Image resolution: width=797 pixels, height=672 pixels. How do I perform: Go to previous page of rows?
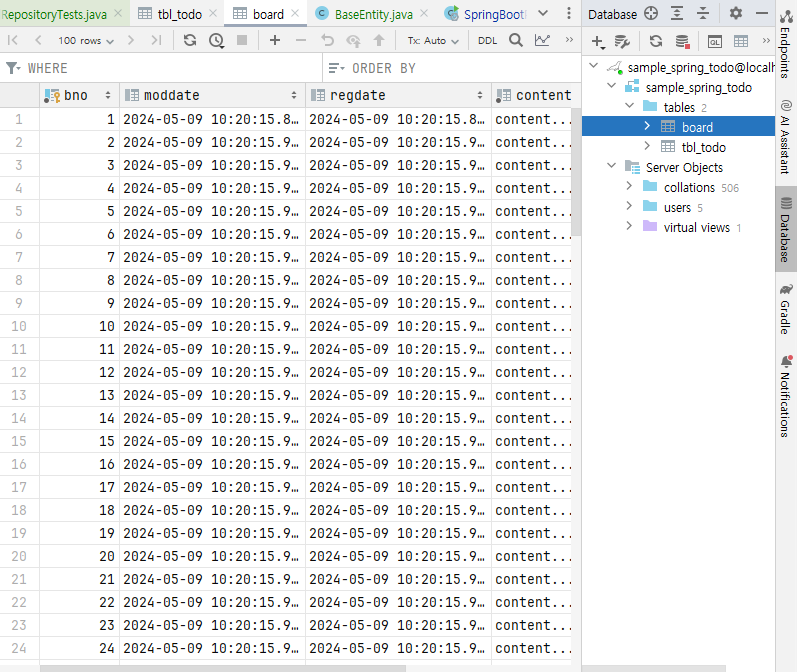tap(38, 40)
